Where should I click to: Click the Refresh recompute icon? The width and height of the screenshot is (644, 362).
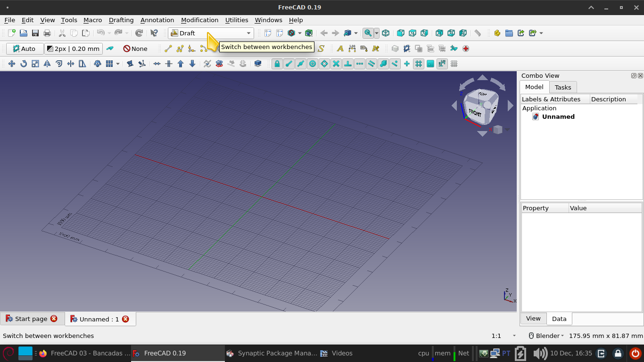pos(139,33)
